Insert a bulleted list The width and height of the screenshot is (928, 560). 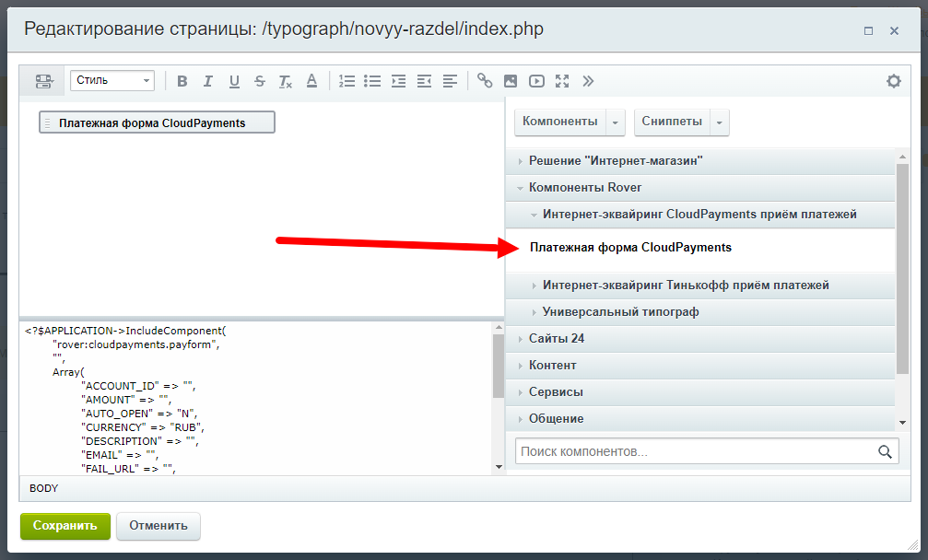pos(372,81)
